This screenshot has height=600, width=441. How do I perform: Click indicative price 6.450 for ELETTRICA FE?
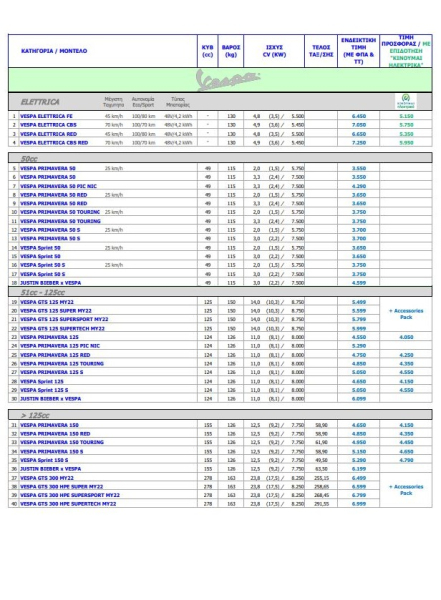tap(359, 116)
